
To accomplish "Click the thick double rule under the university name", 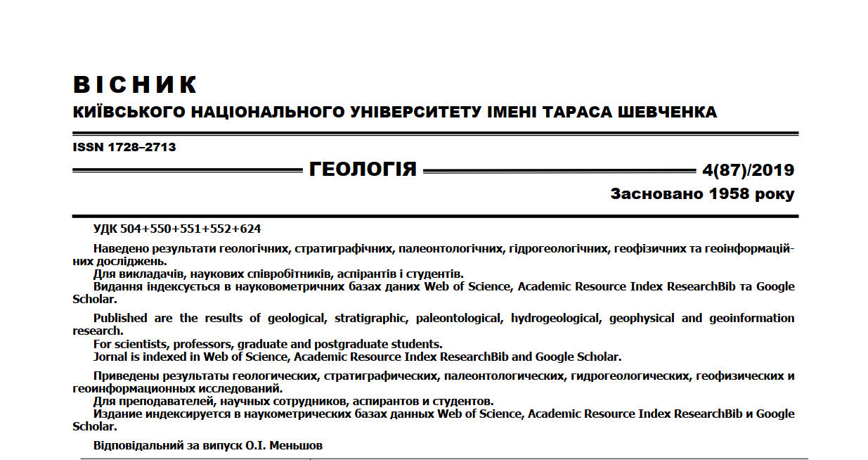I will point(435,134).
